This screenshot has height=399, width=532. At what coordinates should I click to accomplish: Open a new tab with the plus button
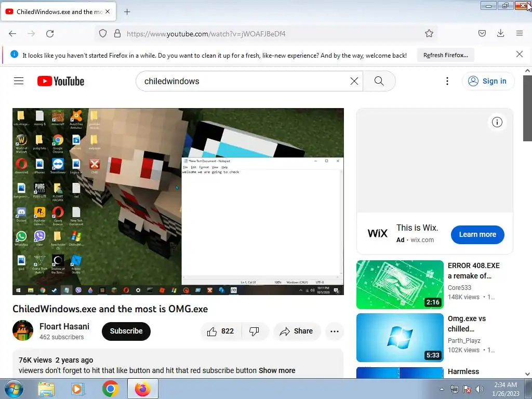click(127, 12)
